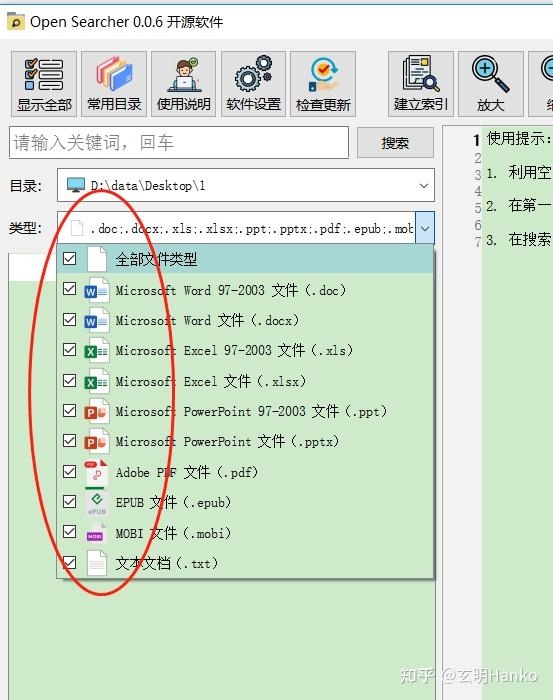Uncheck the 文本文档 (.txt) checkbox
Image resolution: width=553 pixels, height=700 pixels.
click(70, 562)
